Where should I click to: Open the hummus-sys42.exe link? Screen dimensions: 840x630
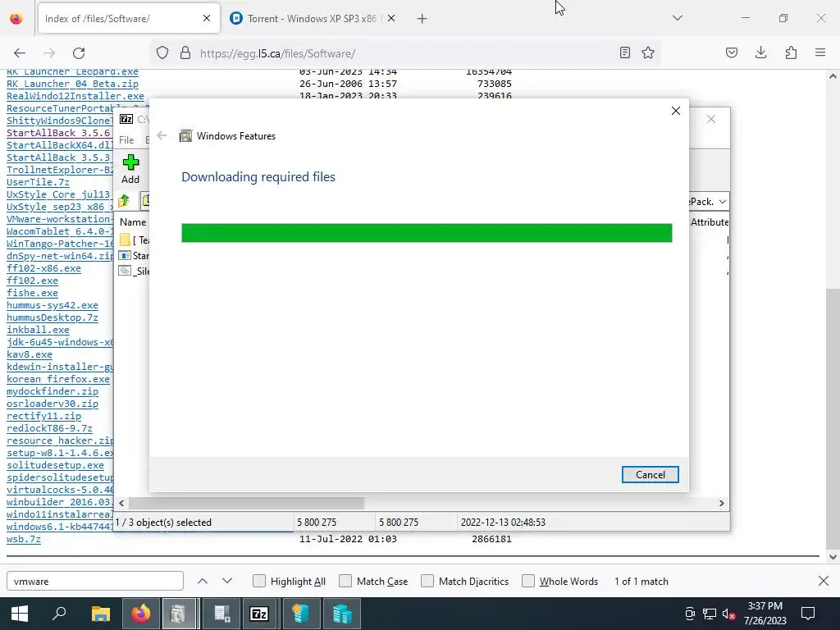[x=52, y=305]
